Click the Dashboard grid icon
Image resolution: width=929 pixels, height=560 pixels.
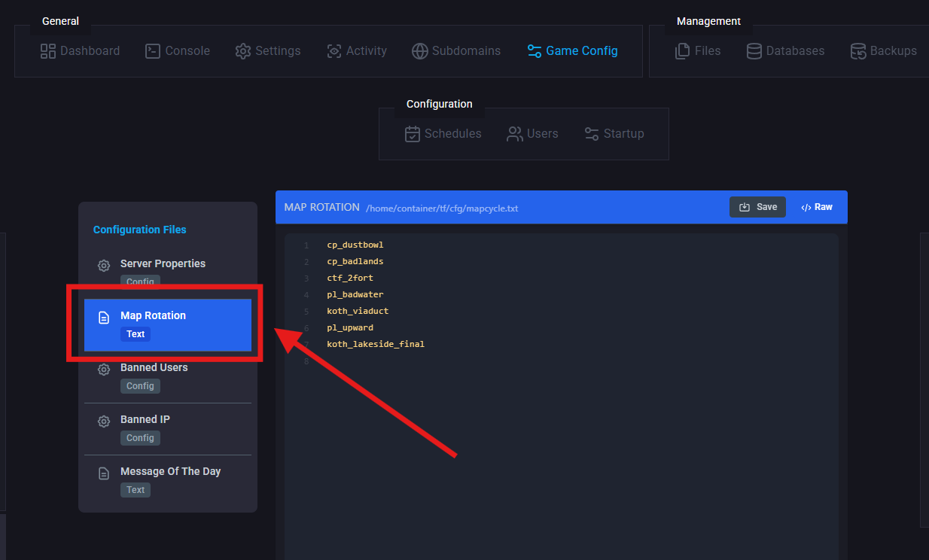48,51
